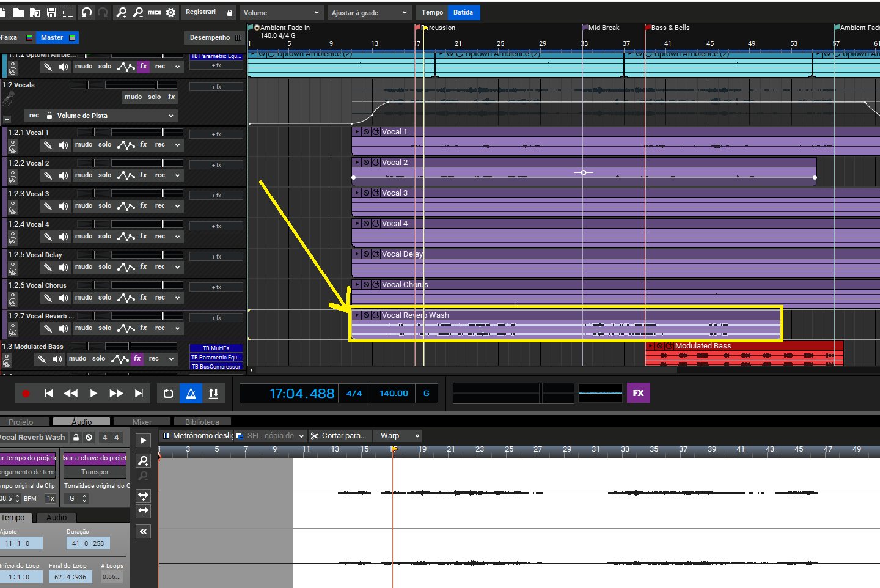Open the Desempenho performance panel

(215, 37)
